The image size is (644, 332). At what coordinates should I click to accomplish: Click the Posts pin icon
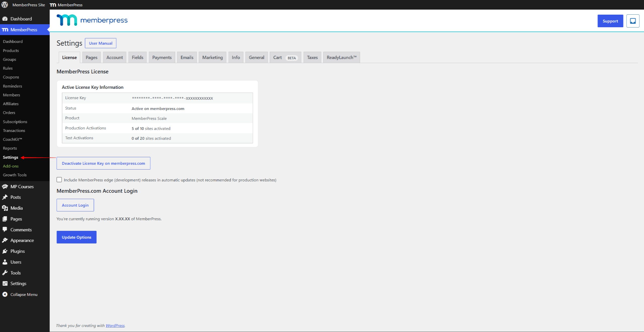point(5,197)
